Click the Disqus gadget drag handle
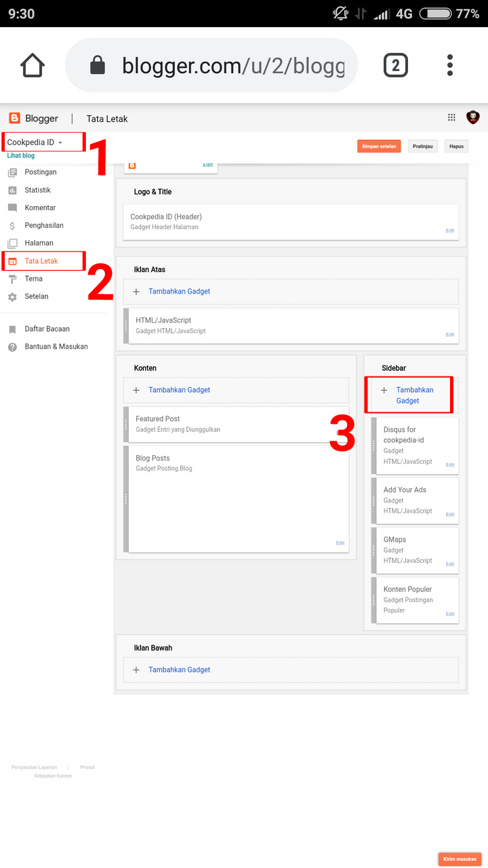 (x=374, y=446)
